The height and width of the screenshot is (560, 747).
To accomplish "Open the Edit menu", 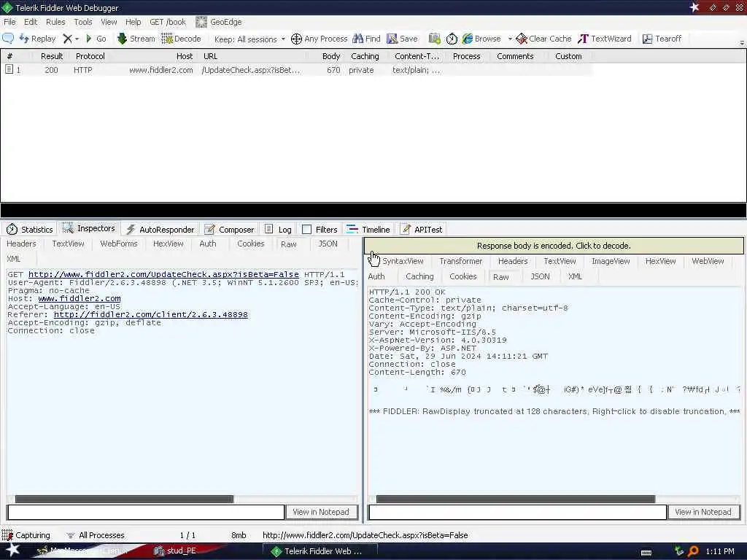I will click(31, 22).
